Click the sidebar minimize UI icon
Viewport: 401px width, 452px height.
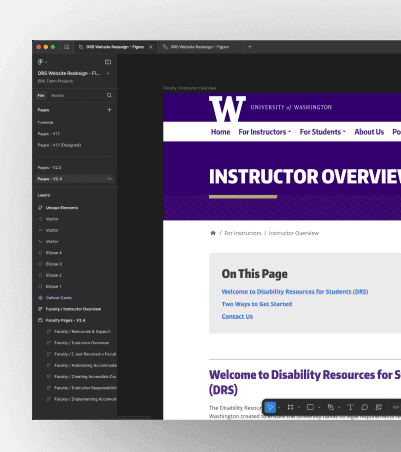pyautogui.click(x=108, y=62)
